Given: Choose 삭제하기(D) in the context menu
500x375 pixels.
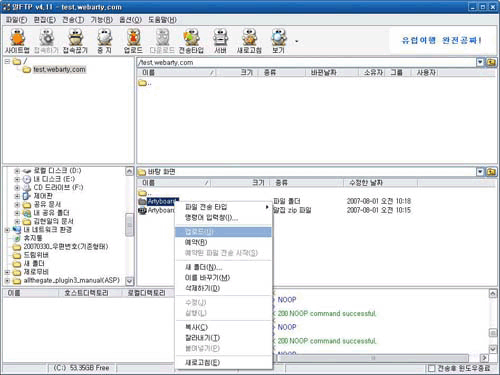Looking at the screenshot, I should [x=223, y=288].
